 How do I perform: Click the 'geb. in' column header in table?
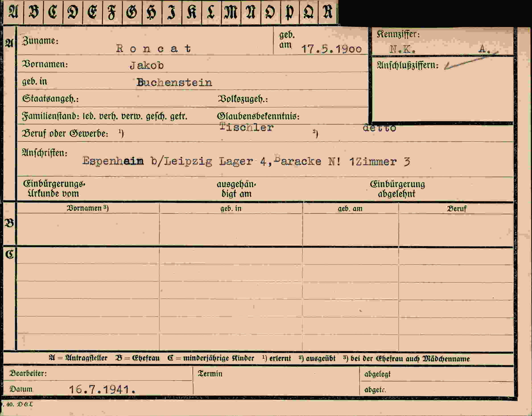tap(231, 209)
